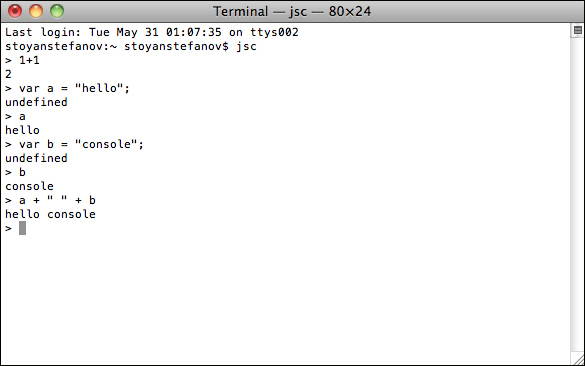Minimize the Terminal using the yellow button
585x366 pixels.
click(x=36, y=11)
